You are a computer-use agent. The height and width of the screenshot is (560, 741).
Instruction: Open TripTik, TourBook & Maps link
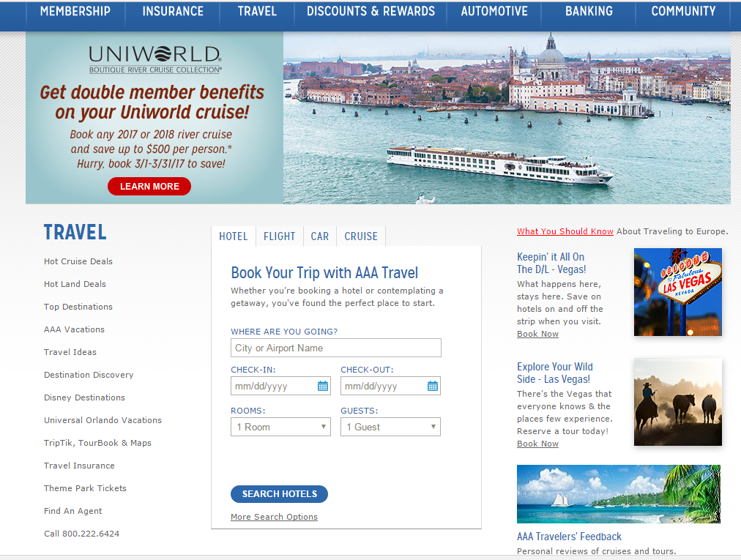98,443
